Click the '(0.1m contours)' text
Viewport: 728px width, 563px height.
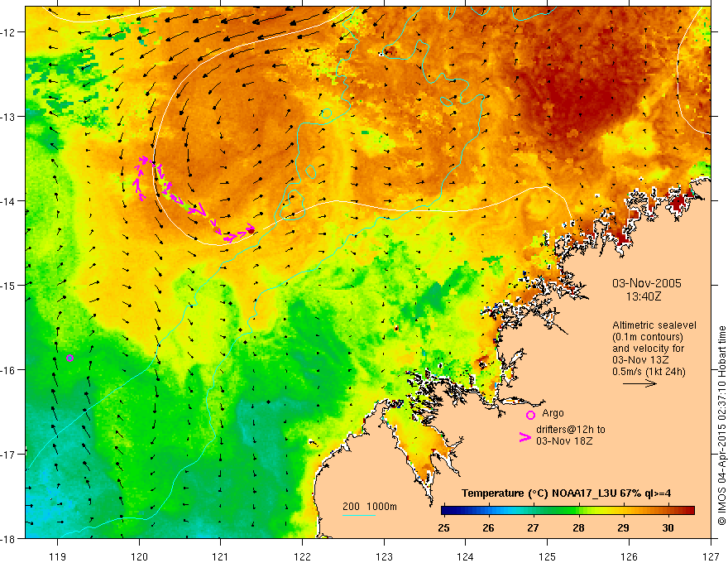coord(648,337)
